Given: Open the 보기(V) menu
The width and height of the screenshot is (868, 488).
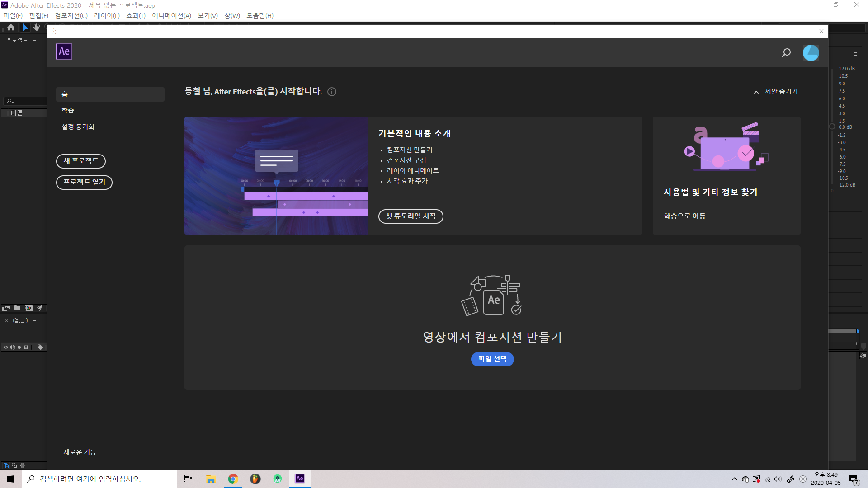Looking at the screenshot, I should pyautogui.click(x=208, y=16).
